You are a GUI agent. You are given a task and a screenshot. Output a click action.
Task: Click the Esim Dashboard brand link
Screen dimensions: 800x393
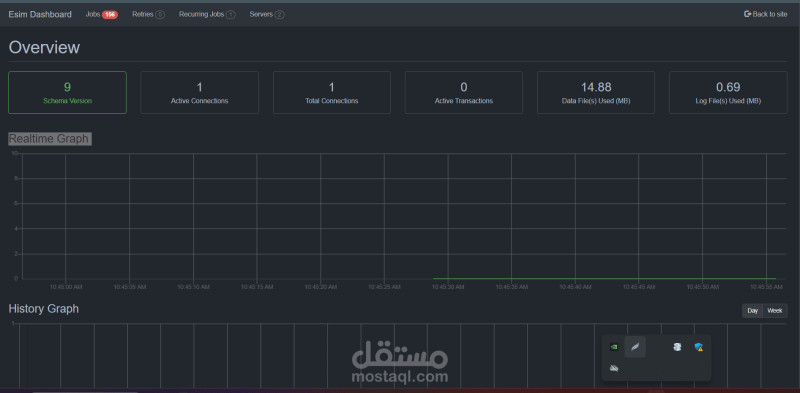pos(40,14)
